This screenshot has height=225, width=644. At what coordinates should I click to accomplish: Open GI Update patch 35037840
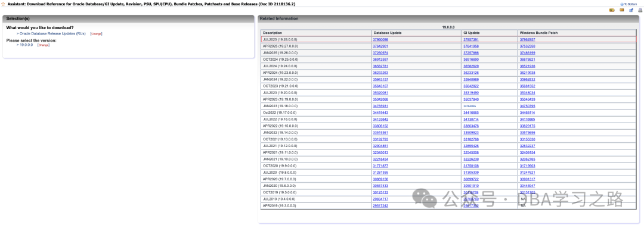coord(470,99)
